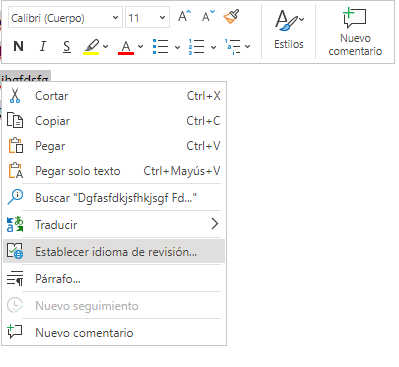The width and height of the screenshot is (399, 367).
Task: Select the Ctrl+Mayús+V shortcut label
Action: [182, 171]
